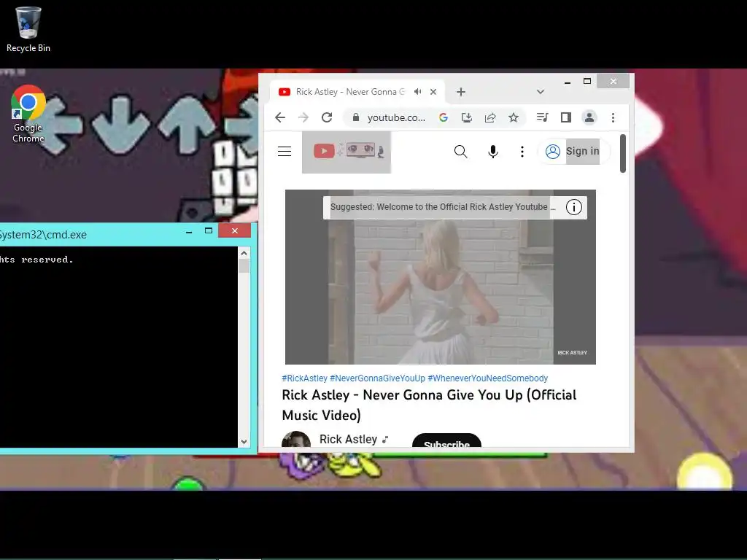
Task: Open YouTube hamburger guide menu
Action: click(285, 152)
